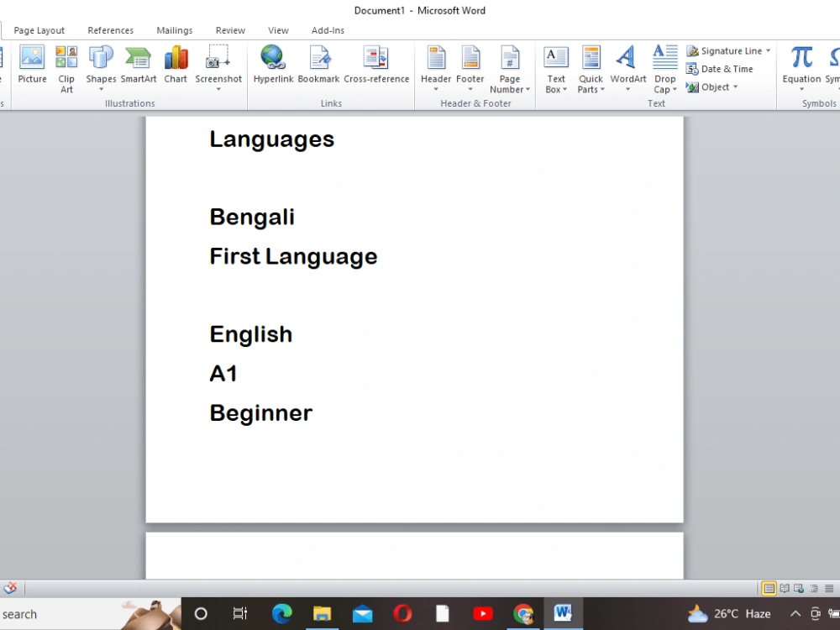This screenshot has height=630, width=840.
Task: Expand the Signature Line dropdown arrow
Action: [769, 51]
